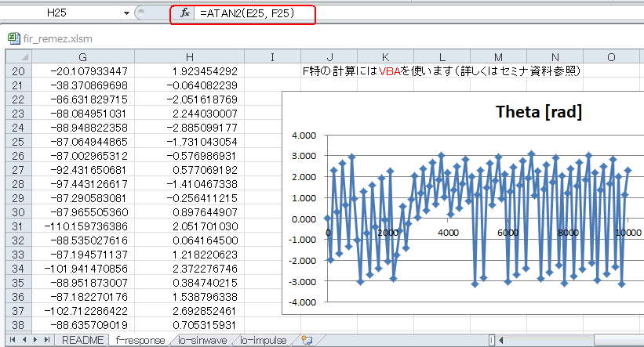Click the Excel workbook icon beside fir_remez.xlsm
The image size is (644, 347).
point(14,38)
